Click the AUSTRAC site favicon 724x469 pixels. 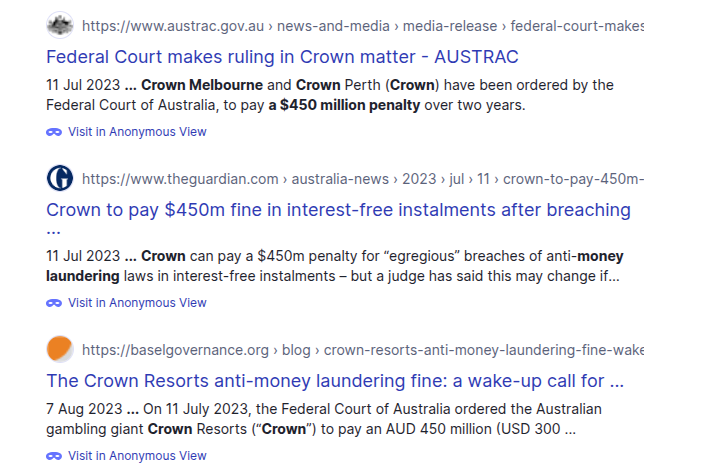[60, 25]
